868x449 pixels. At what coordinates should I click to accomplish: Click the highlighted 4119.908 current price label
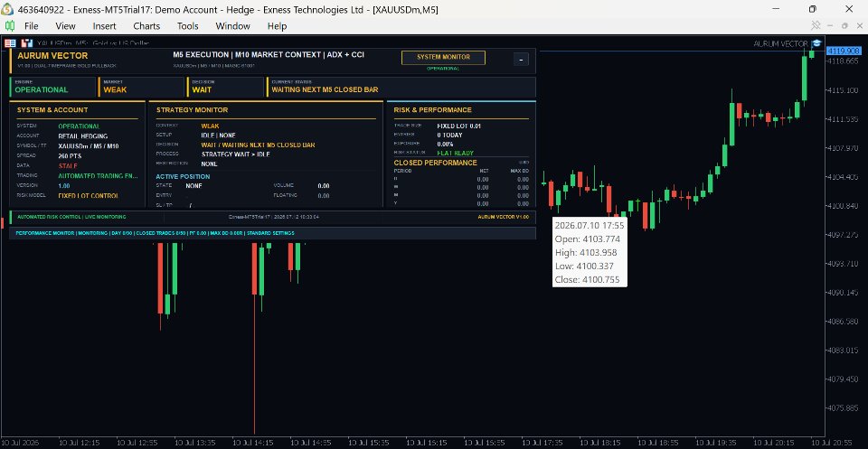[844, 51]
